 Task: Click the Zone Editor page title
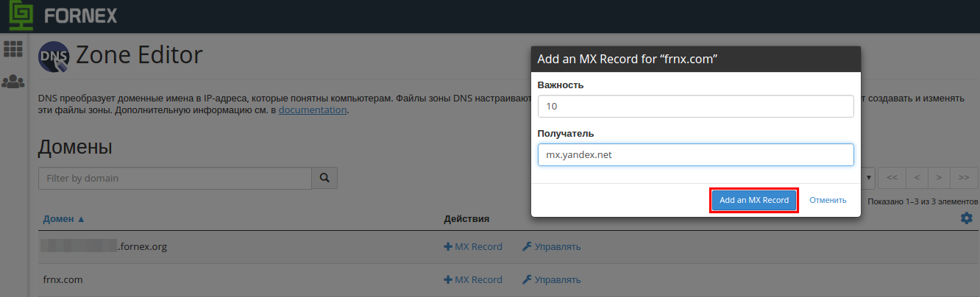pos(139,55)
